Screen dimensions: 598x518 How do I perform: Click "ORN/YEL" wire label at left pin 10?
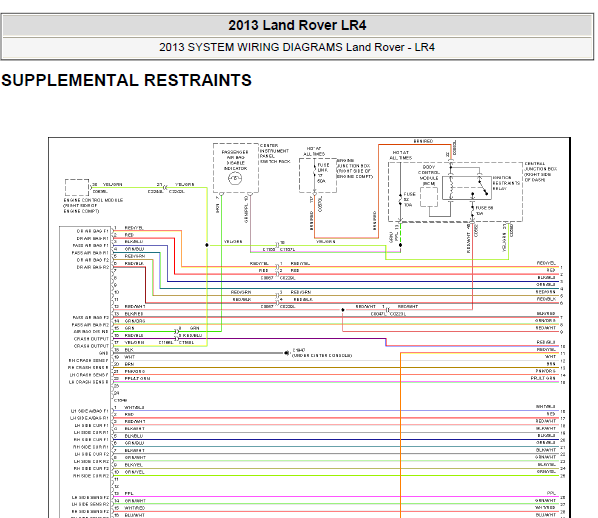click(135, 472)
